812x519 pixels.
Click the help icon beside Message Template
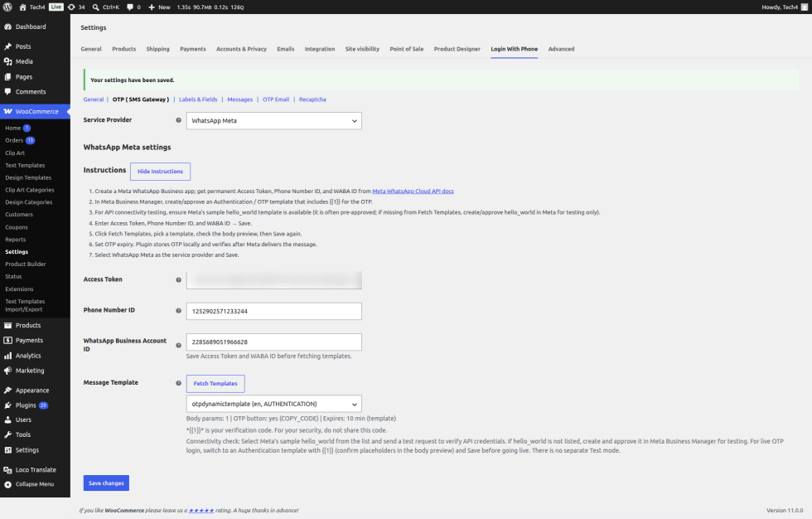(x=179, y=383)
